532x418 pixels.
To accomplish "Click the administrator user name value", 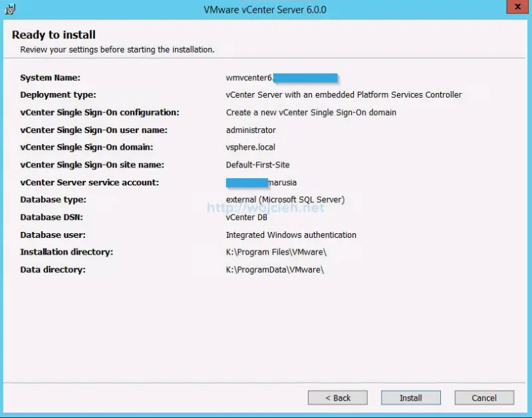I will [x=251, y=130].
